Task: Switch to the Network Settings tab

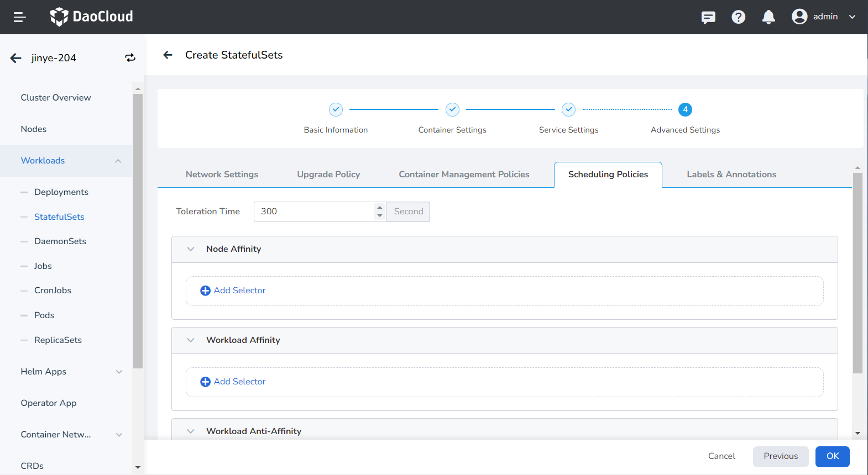Action: 222,175
